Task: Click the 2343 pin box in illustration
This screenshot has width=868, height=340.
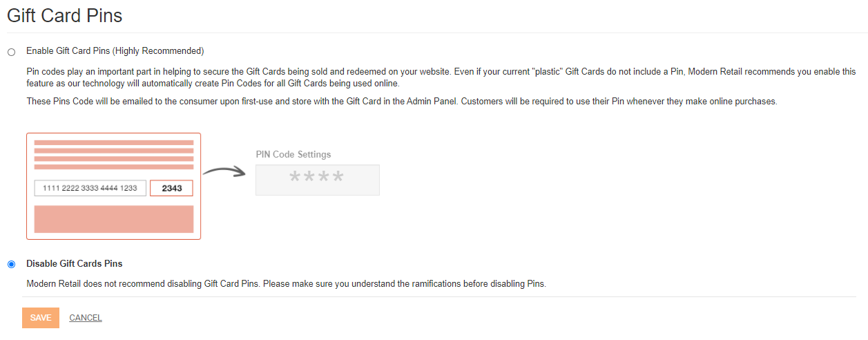Action: click(171, 188)
